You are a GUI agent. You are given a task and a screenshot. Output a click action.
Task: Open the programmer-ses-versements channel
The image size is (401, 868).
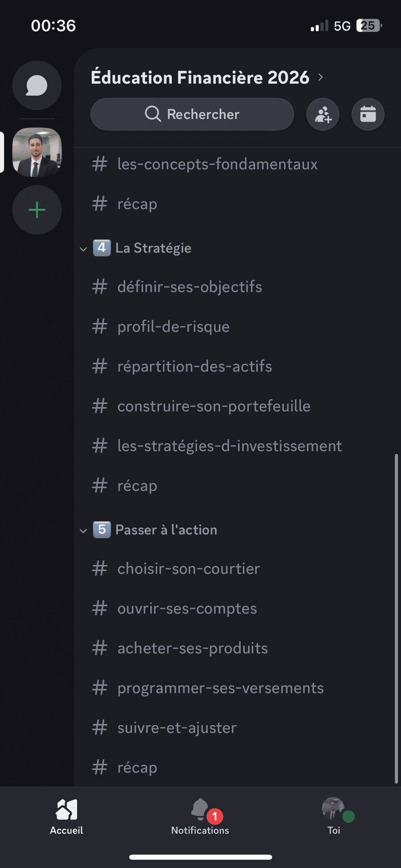coord(220,689)
